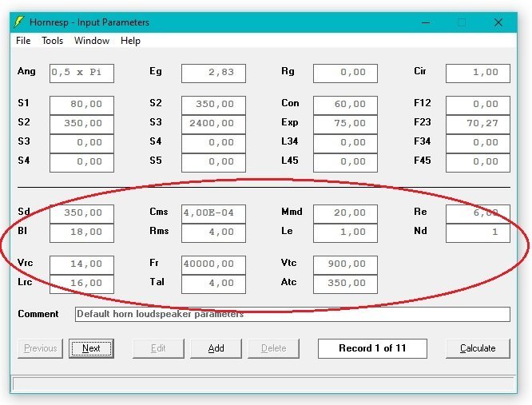
Task: Click the Rms input field
Action: pyautogui.click(x=213, y=233)
